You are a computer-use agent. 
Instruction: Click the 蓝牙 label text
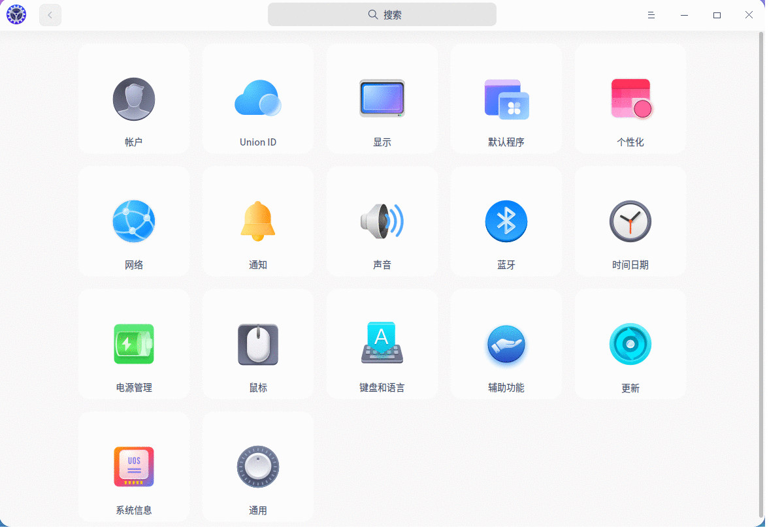[506, 265]
